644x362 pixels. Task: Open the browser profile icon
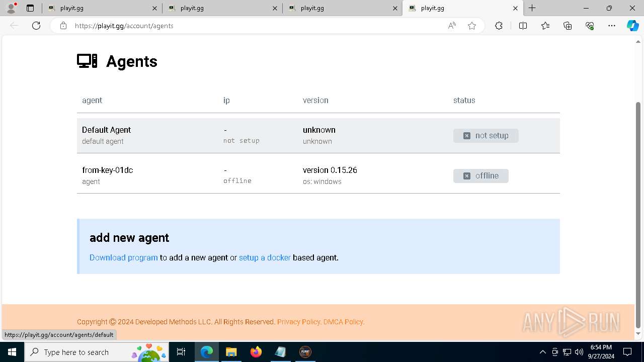pyautogui.click(x=11, y=8)
